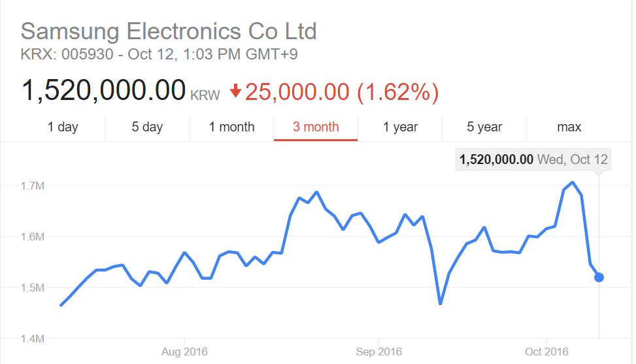Click the red down arrow icon
The width and height of the screenshot is (636, 364).
(235, 92)
